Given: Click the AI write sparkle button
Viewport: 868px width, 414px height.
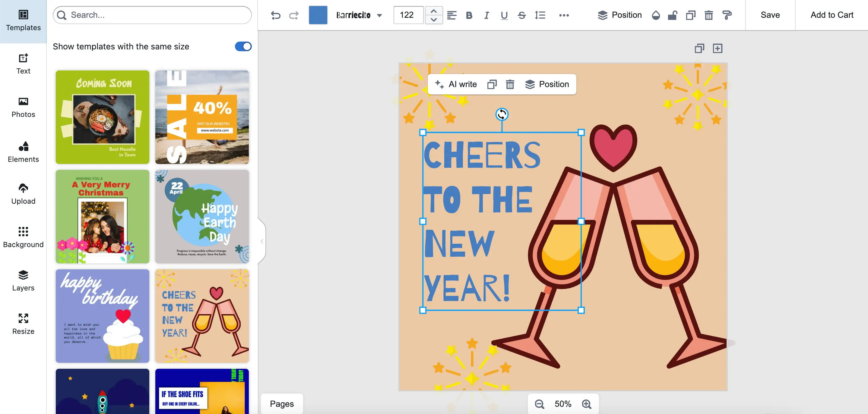Looking at the screenshot, I should [x=456, y=84].
